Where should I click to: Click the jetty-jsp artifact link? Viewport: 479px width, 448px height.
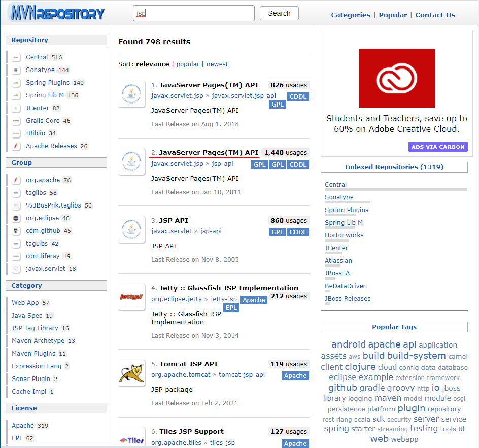[224, 299]
